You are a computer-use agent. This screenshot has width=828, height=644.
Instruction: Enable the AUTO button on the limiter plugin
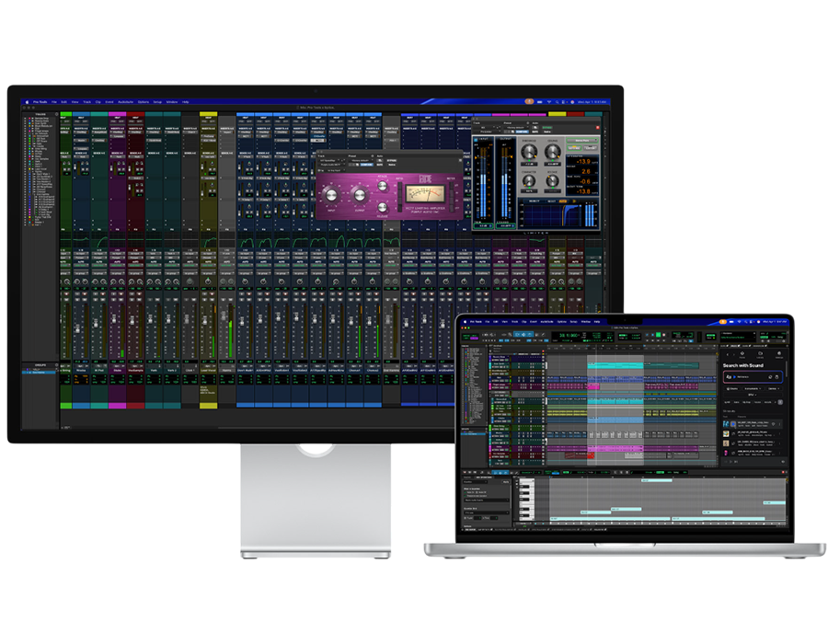pos(562,201)
